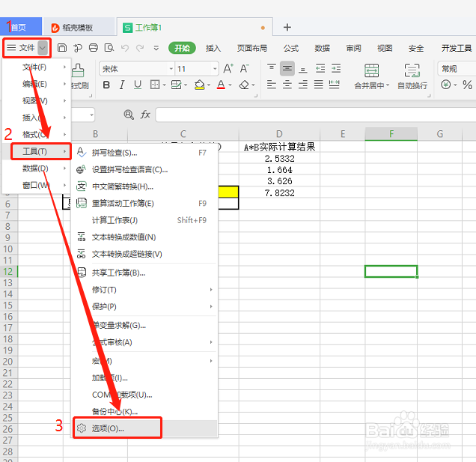Image resolution: width=476 pixels, height=462 pixels.
Task: Select column F header
Action: tap(391, 133)
